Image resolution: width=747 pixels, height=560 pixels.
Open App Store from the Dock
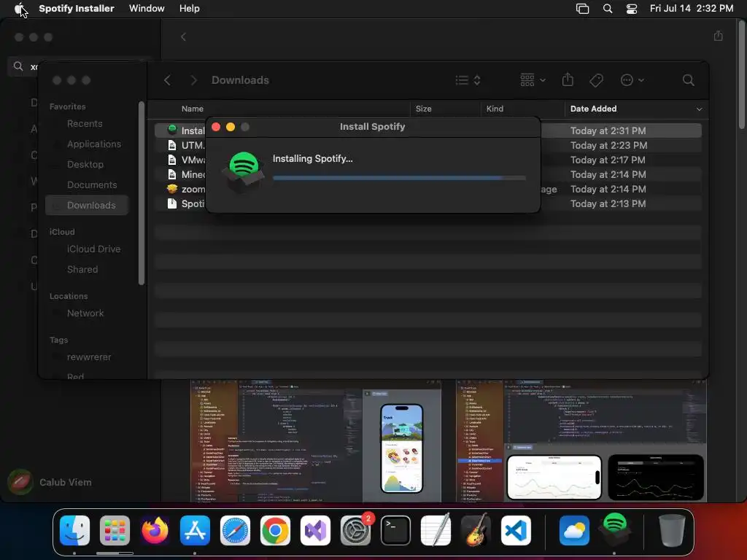(x=195, y=530)
